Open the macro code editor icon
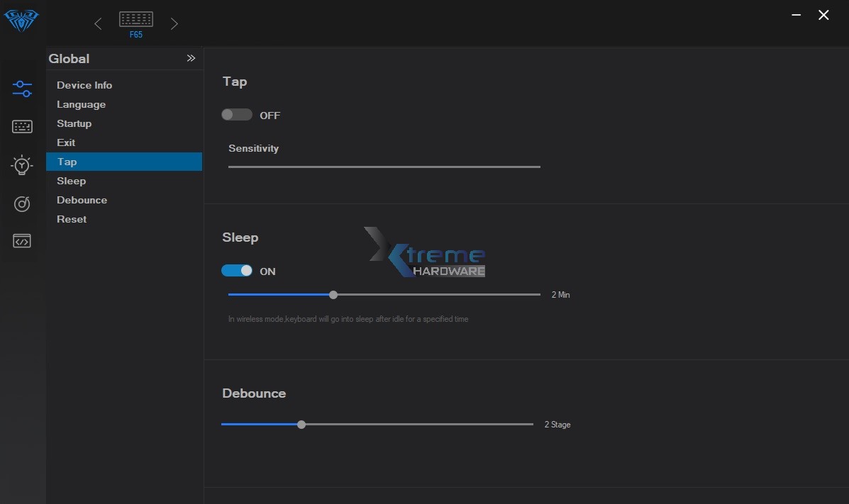The image size is (849, 504). click(x=22, y=242)
